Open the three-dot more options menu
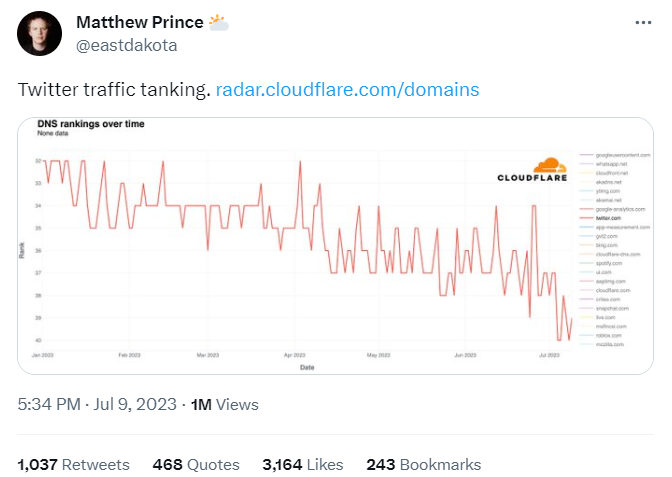Viewport: 672px width, 477px height. (643, 23)
